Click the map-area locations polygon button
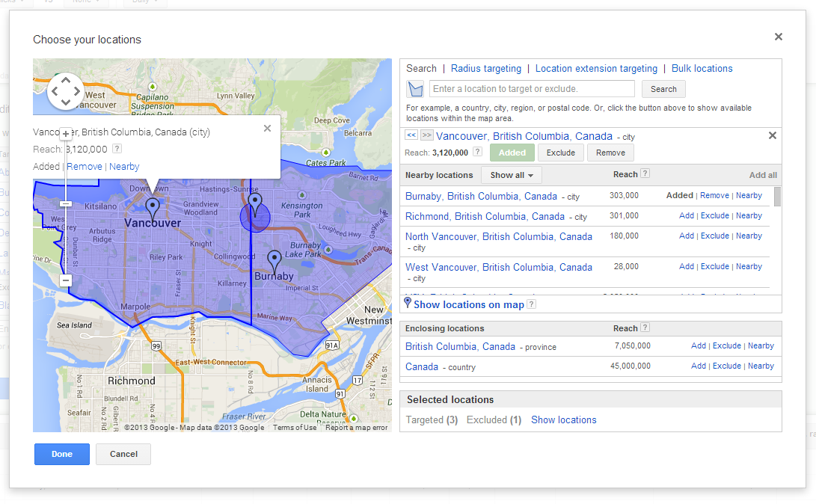 415,89
